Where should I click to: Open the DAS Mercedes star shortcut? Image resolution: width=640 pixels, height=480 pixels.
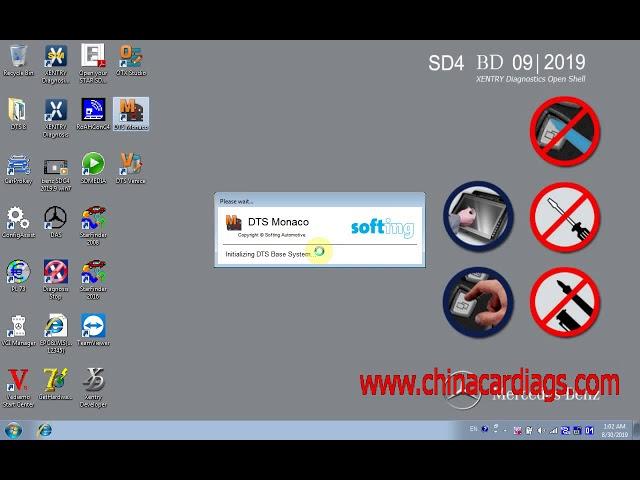tap(56, 222)
